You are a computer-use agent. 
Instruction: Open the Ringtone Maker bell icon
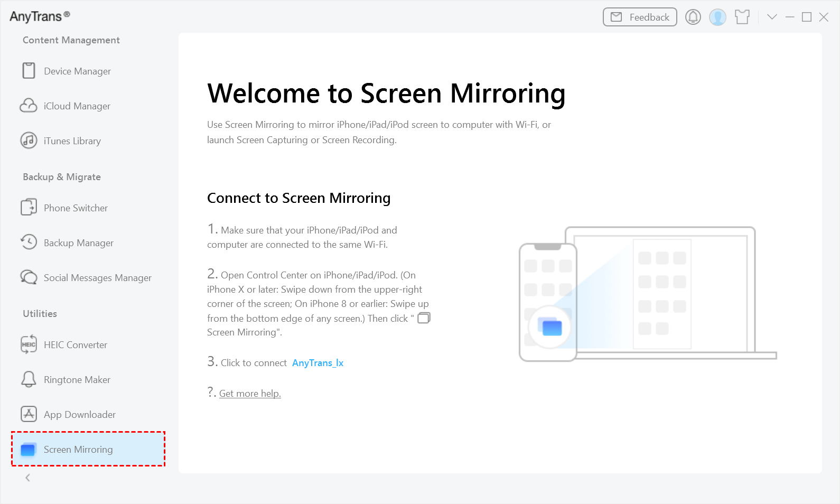[x=29, y=379]
